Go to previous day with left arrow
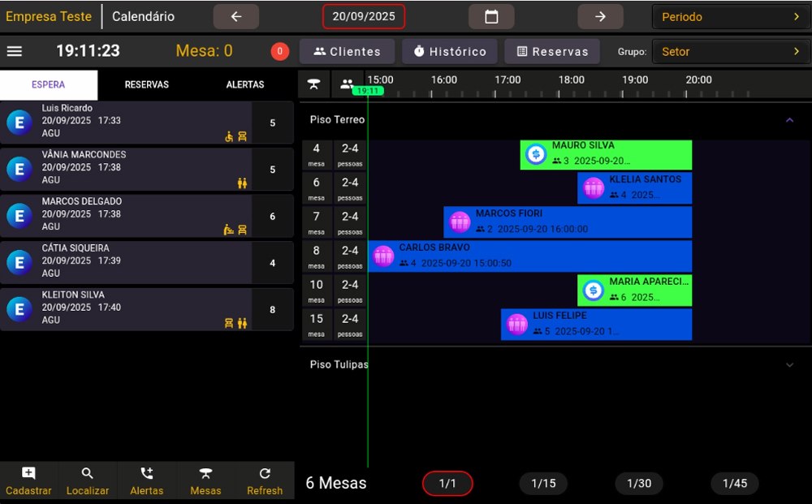This screenshot has height=504, width=812. click(x=236, y=16)
